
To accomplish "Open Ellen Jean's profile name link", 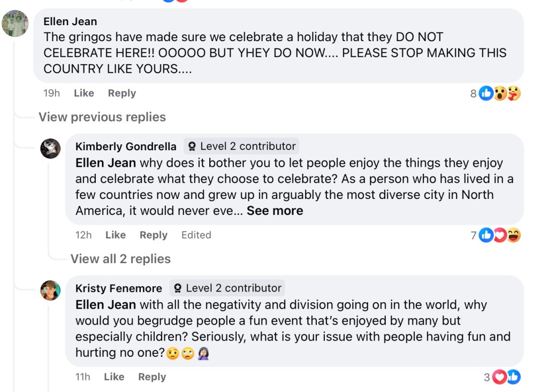I will (x=70, y=21).
